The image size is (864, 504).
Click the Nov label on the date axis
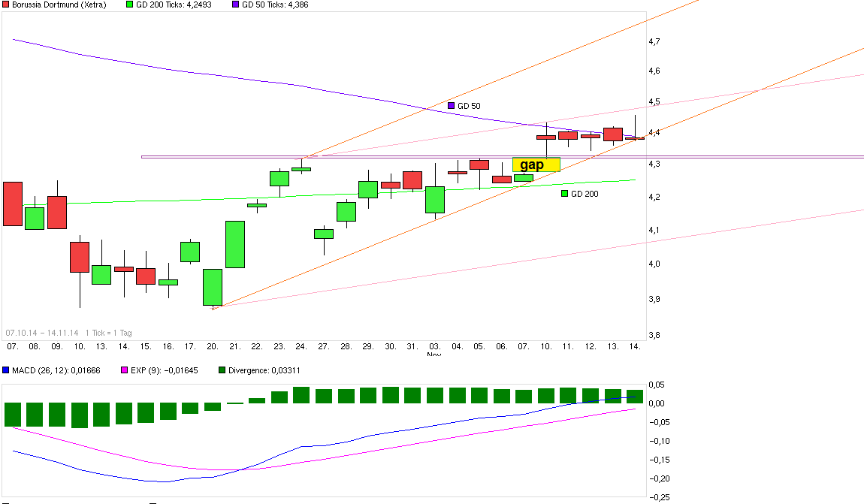point(434,354)
